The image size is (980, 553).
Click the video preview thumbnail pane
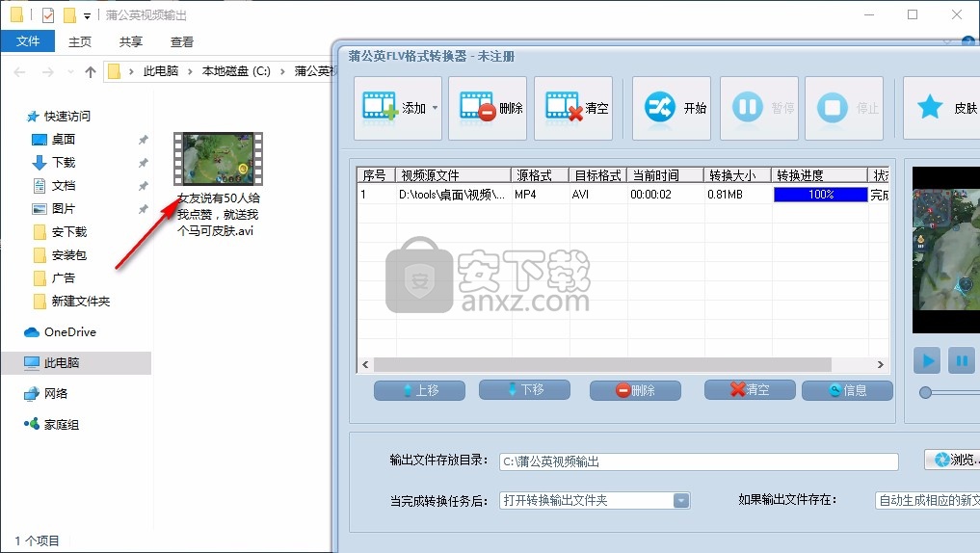(x=945, y=250)
